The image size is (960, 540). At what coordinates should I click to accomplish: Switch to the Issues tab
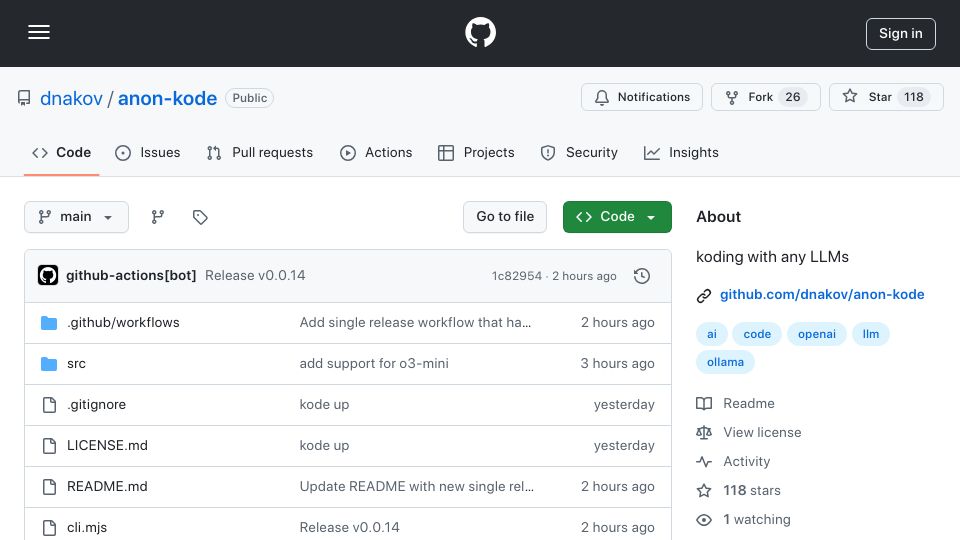click(x=148, y=152)
